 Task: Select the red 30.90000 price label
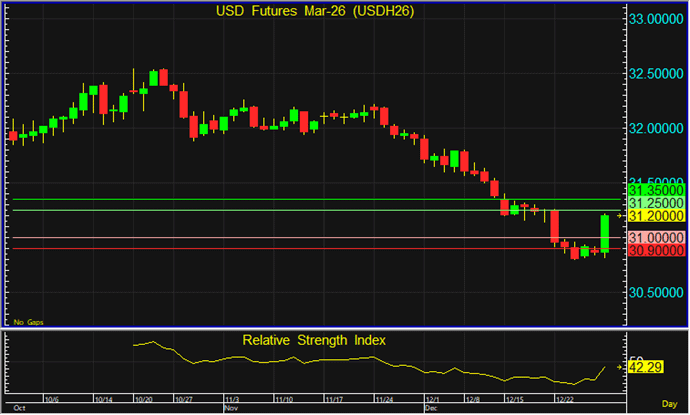click(655, 249)
